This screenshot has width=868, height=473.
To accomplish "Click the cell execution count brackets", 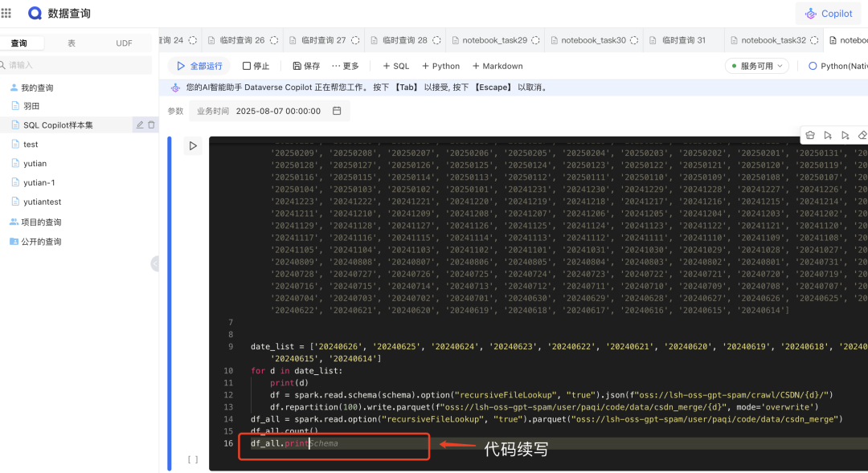I will coord(193,459).
